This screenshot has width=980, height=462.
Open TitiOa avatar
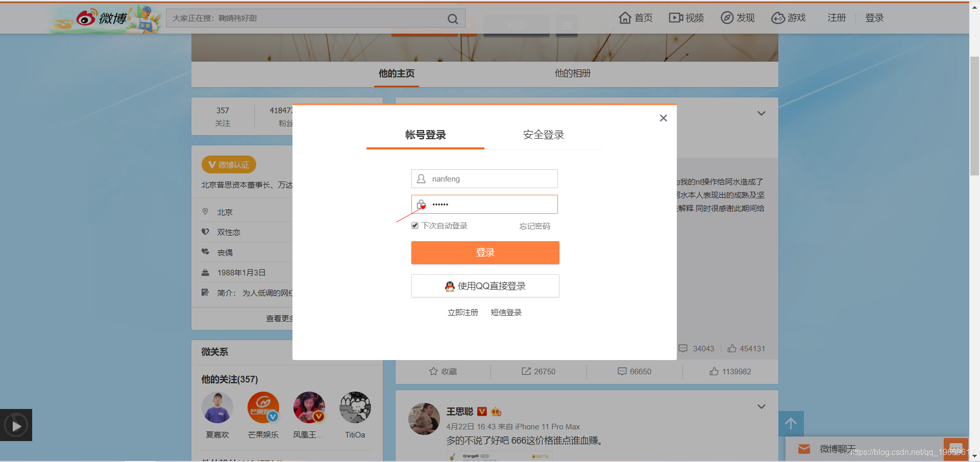(355, 407)
